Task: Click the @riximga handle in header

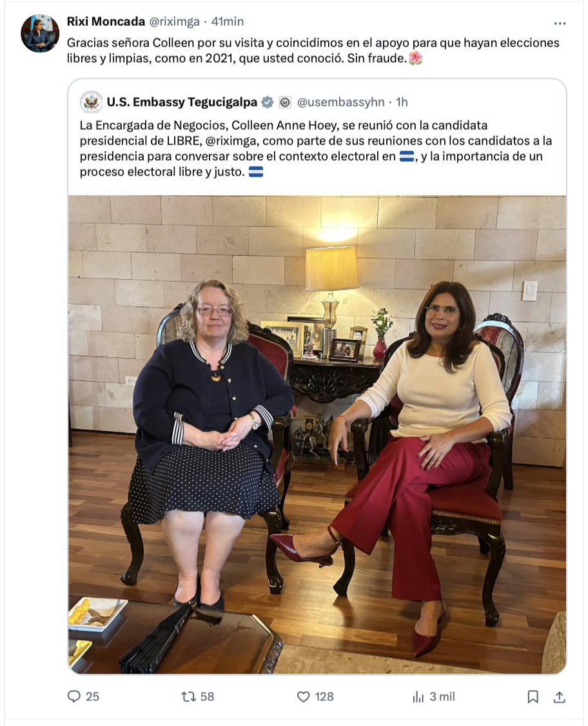Action: (174, 21)
